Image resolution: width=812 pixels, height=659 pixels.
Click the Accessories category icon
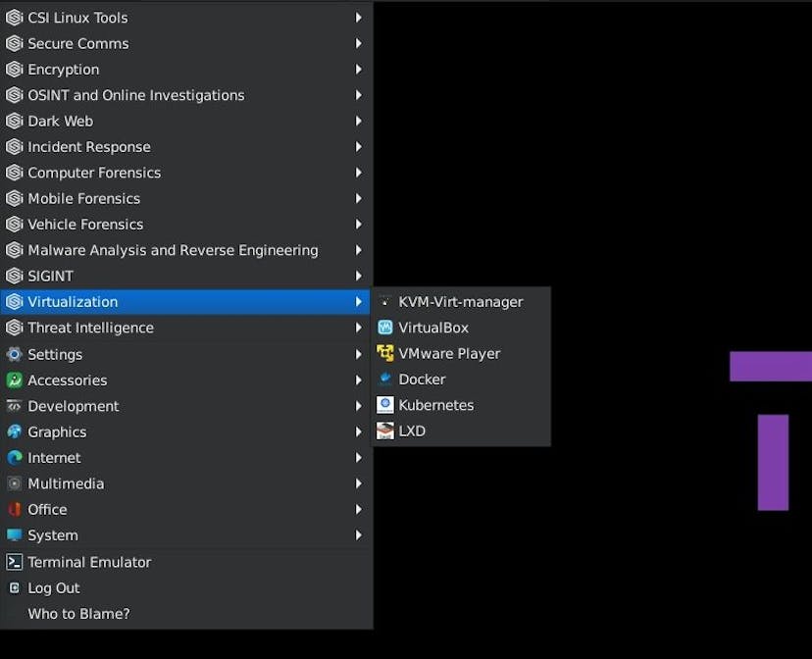(x=14, y=380)
